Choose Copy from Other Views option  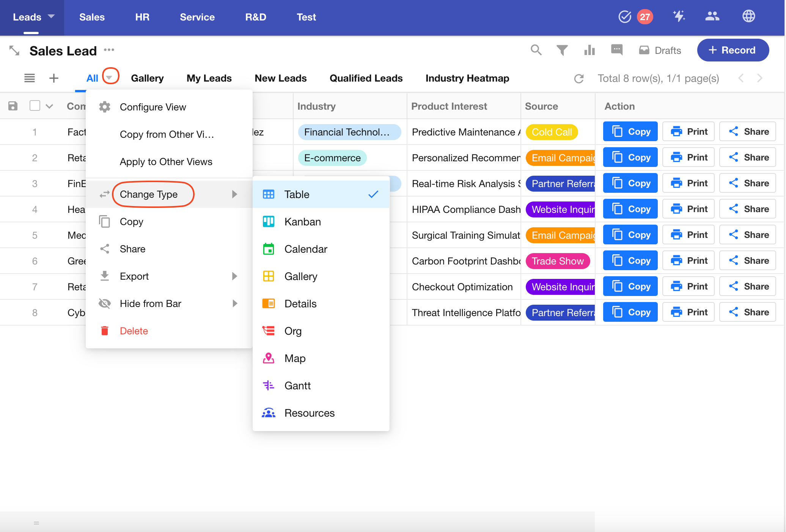tap(169, 134)
